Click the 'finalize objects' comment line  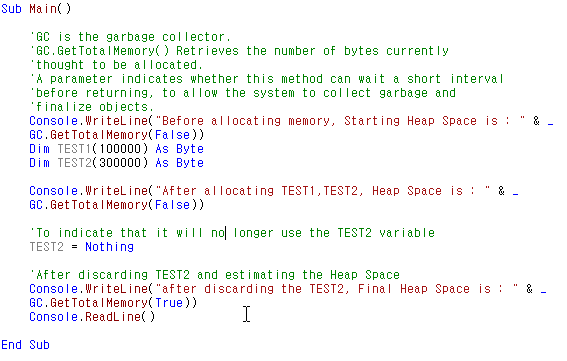pos(92,107)
